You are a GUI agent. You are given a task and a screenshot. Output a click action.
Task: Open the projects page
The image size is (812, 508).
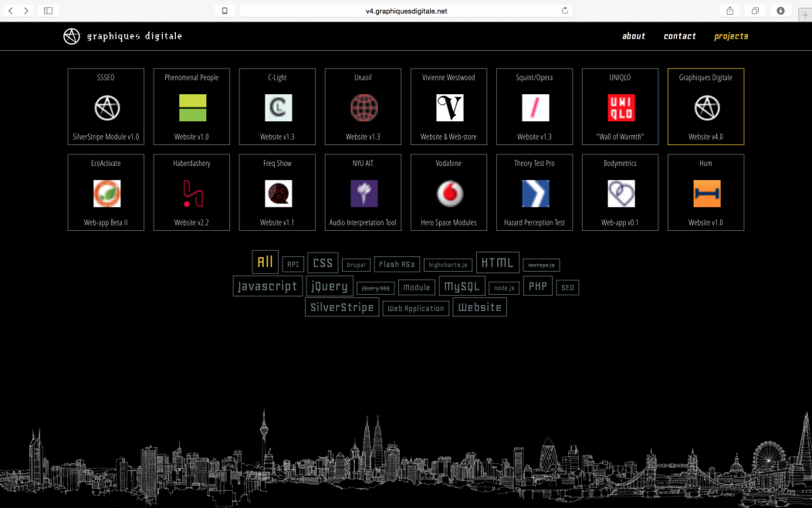pyautogui.click(x=731, y=36)
